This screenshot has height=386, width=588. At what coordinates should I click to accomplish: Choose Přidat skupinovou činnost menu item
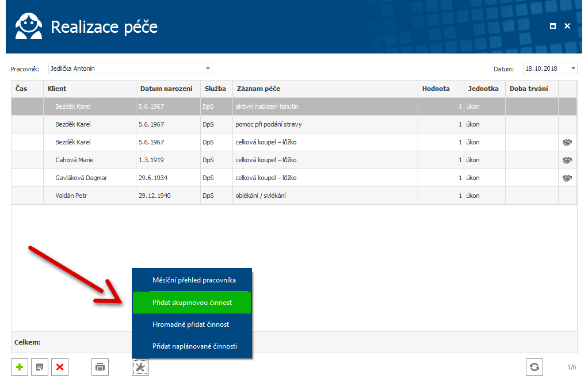pyautogui.click(x=192, y=303)
